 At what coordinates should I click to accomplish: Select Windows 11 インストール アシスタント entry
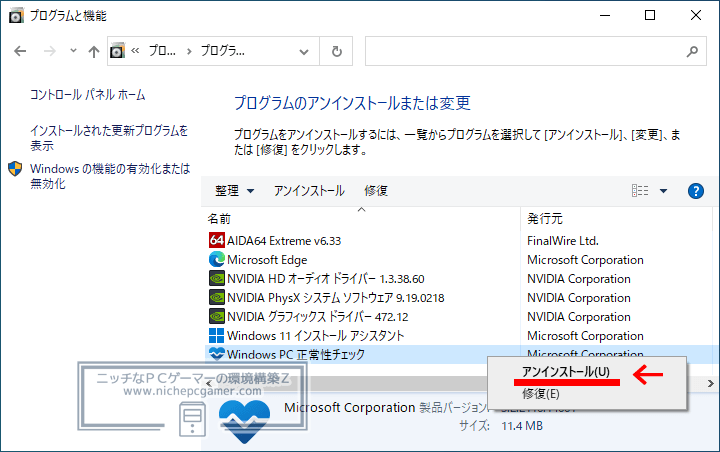point(315,336)
